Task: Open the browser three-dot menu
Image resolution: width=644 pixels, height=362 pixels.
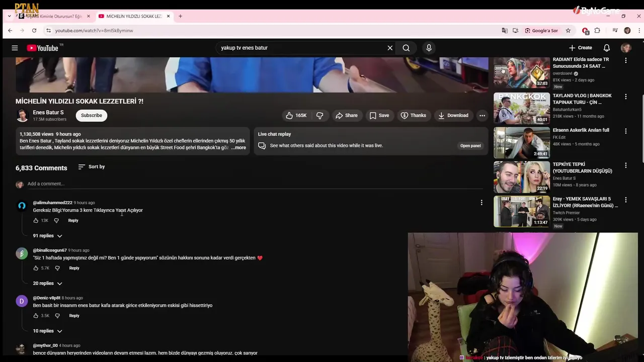Action: pos(638,31)
